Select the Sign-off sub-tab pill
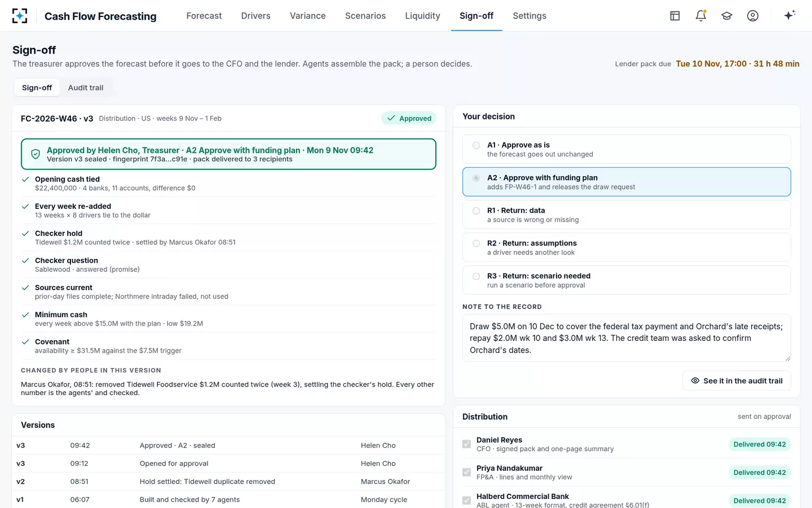This screenshot has width=812, height=508. pyautogui.click(x=37, y=87)
